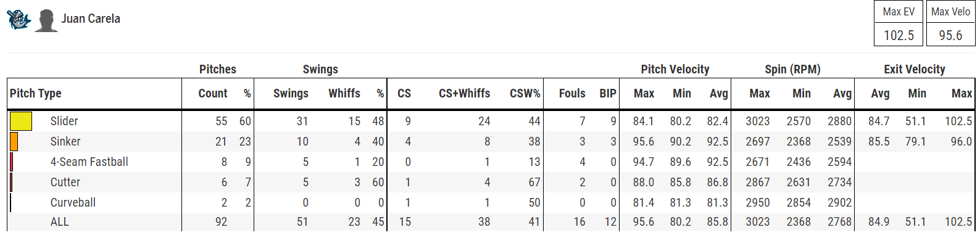Open the Juan Carela player name link
Screen dimensions: 980x235
[x=91, y=19]
